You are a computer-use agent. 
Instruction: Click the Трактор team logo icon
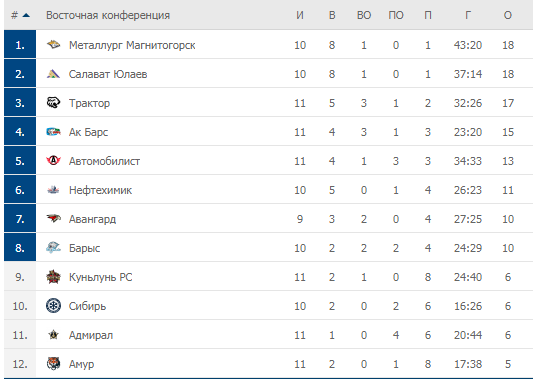tap(53, 103)
